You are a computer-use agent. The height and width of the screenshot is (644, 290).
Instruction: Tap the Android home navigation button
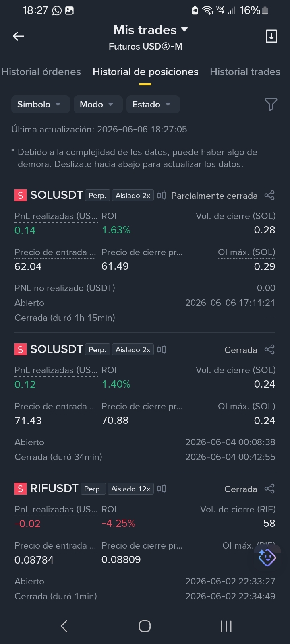point(145,626)
